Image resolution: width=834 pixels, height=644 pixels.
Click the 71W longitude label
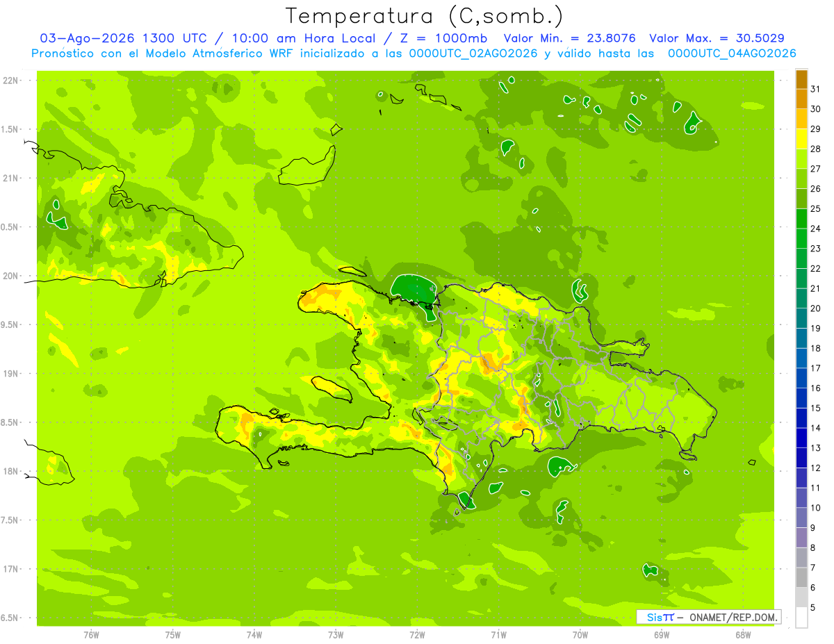[498, 634]
